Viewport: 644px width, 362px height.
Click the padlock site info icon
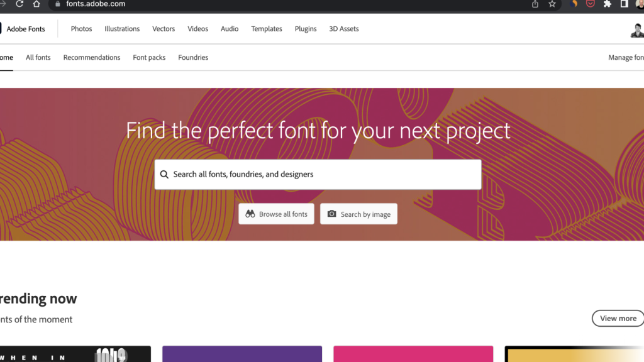click(58, 4)
